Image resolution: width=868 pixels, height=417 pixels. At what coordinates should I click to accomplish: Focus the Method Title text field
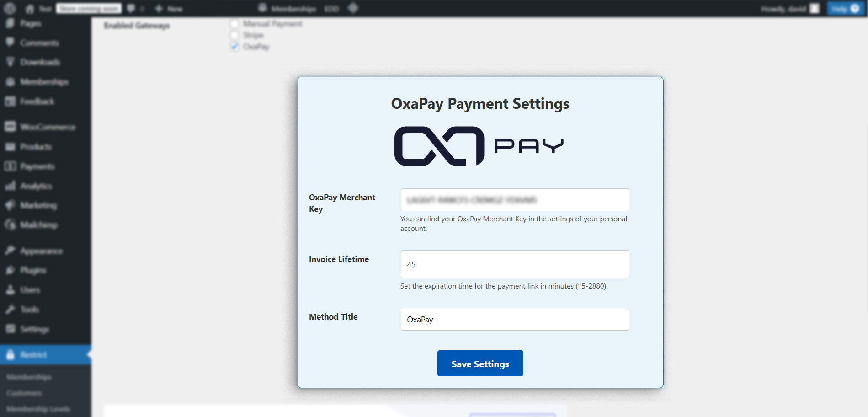pyautogui.click(x=515, y=319)
